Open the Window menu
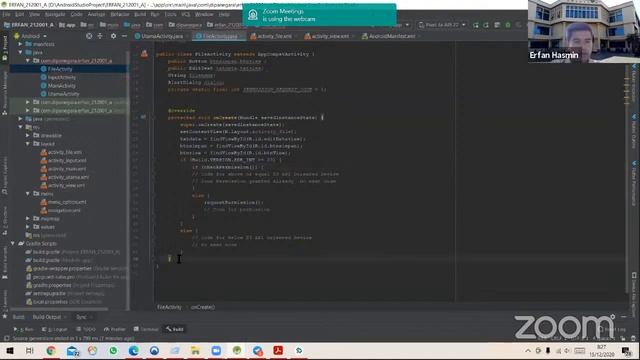 204,14
